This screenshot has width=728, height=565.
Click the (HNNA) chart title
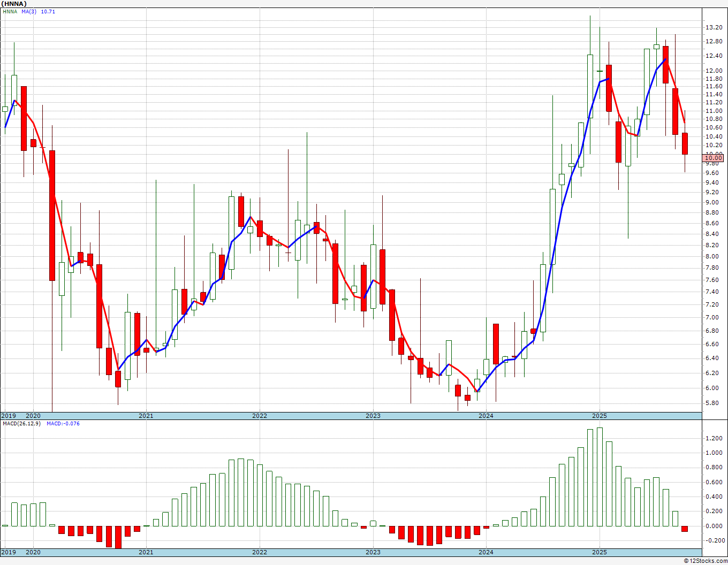click(14, 4)
